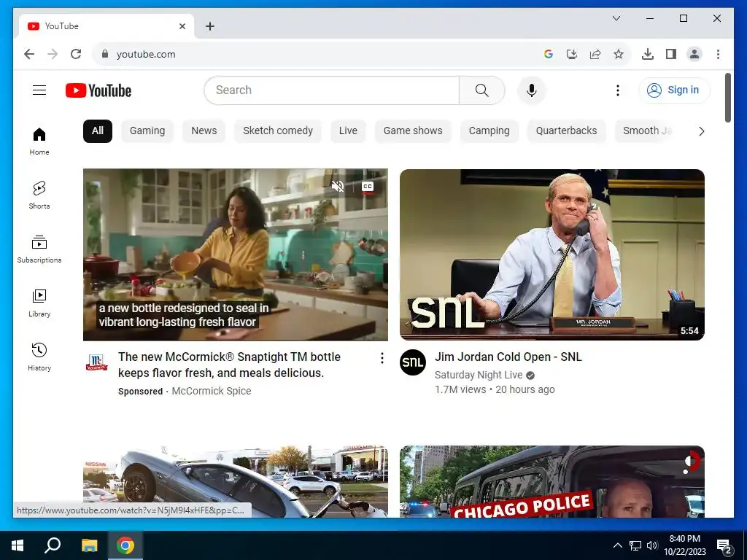
Task: Select the Live category chip
Action: coord(348,131)
